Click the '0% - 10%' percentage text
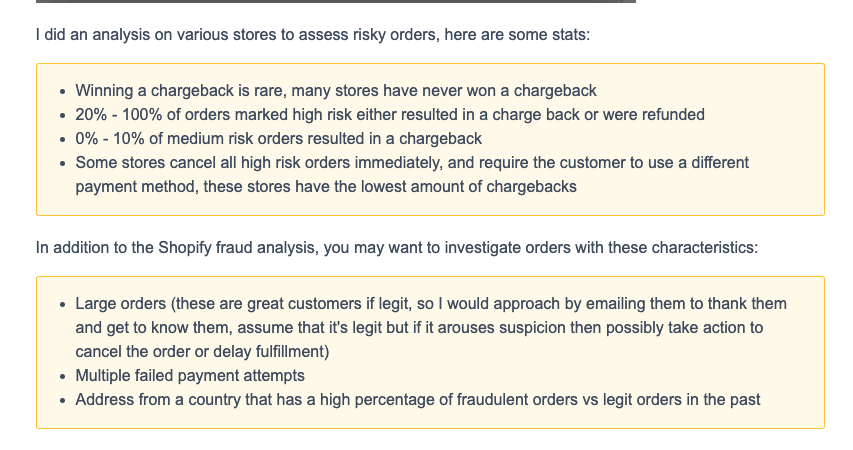Image resolution: width=853 pixels, height=450 pixels. point(109,139)
